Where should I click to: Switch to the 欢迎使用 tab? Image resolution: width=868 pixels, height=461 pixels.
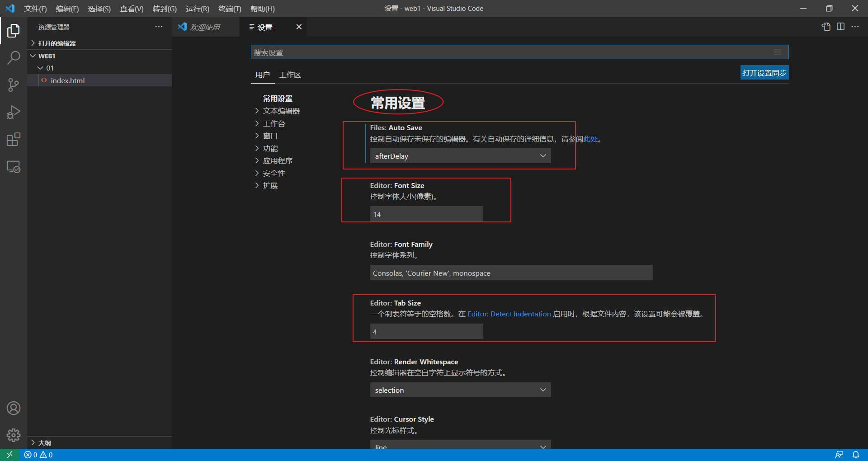[206, 27]
